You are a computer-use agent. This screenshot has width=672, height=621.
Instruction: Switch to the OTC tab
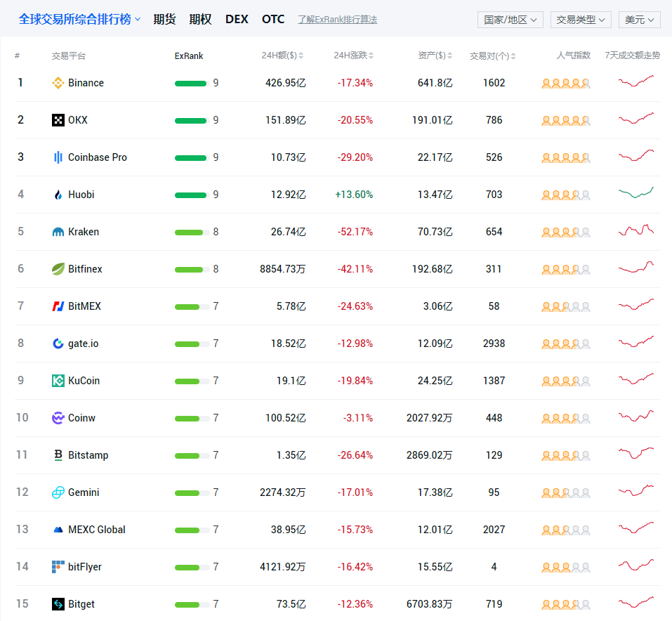(x=273, y=19)
